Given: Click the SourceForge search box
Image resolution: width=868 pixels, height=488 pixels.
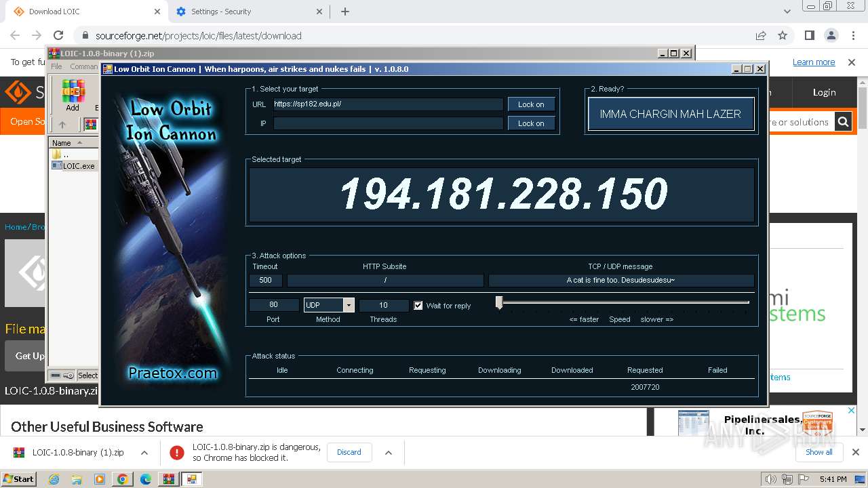Looking at the screenshot, I should pyautogui.click(x=800, y=122).
